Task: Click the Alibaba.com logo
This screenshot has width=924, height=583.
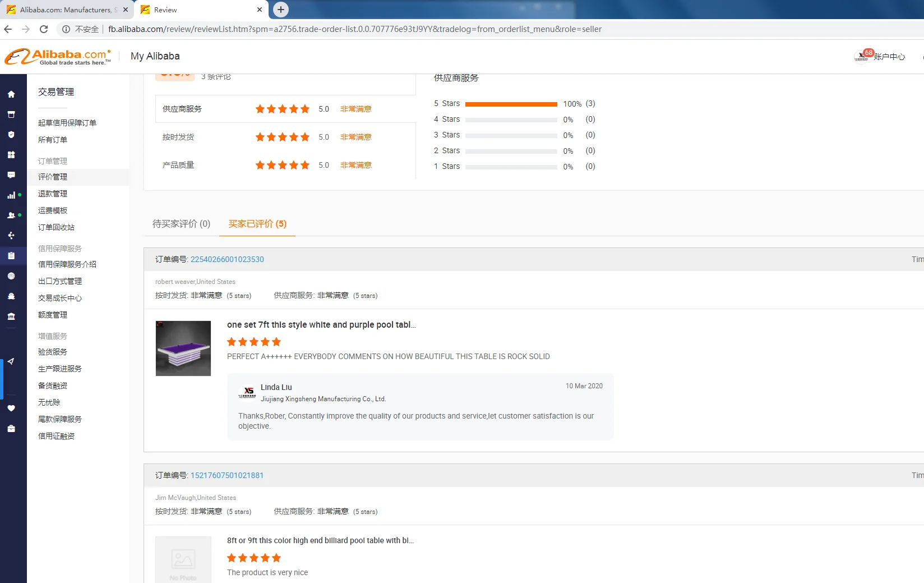Action: (x=58, y=57)
